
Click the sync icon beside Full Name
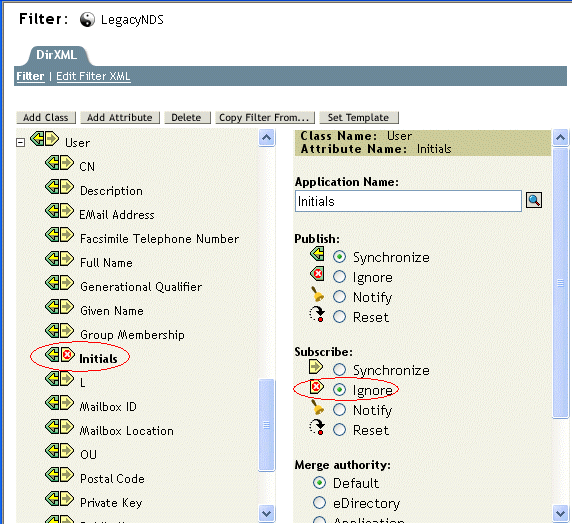(59, 259)
